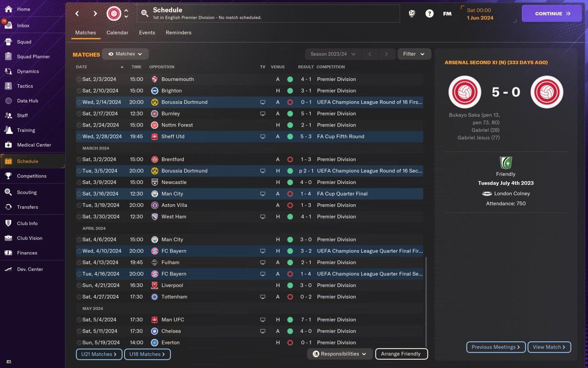588x368 pixels.
Task: Go forward with the right arrow
Action: [95, 14]
